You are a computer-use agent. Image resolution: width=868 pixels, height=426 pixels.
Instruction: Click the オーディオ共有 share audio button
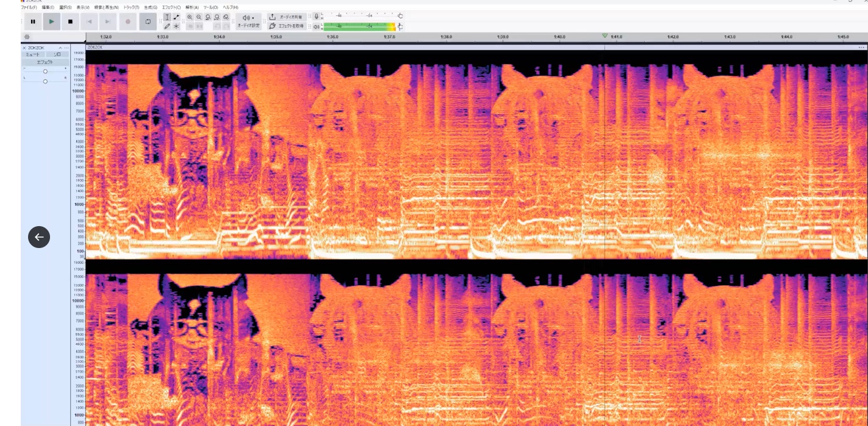click(x=287, y=18)
